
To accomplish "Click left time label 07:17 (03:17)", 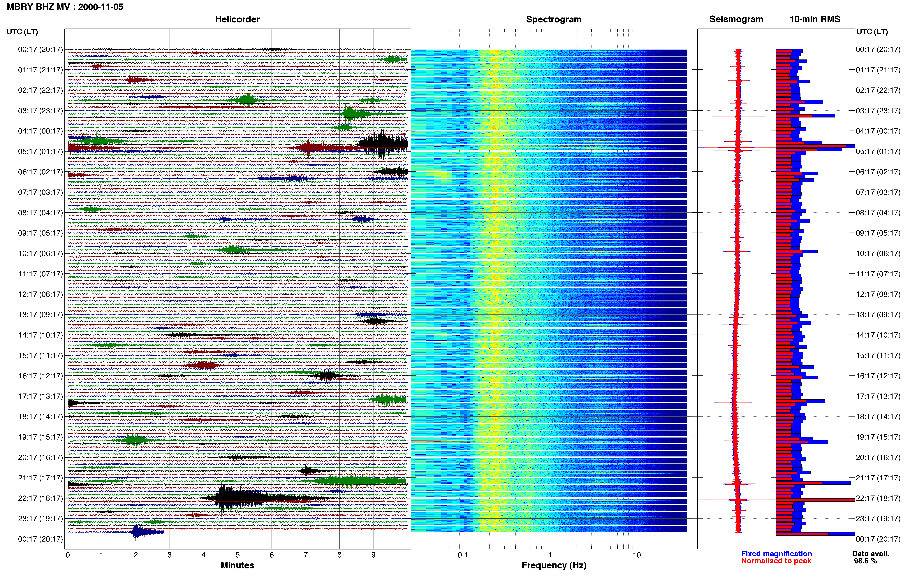I will (40, 192).
